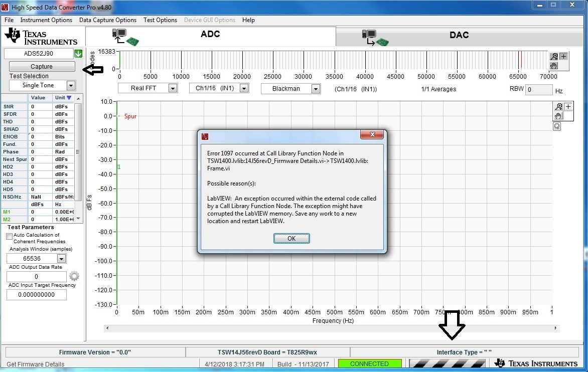Close the error dialog with red X
This screenshot has width=588, height=372.
click(372, 134)
